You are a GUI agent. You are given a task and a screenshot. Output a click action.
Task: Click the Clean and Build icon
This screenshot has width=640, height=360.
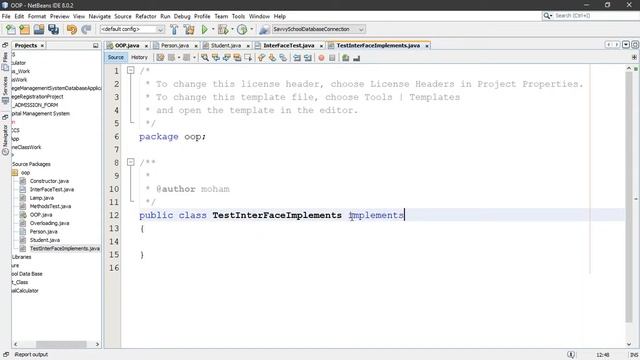coord(189,29)
